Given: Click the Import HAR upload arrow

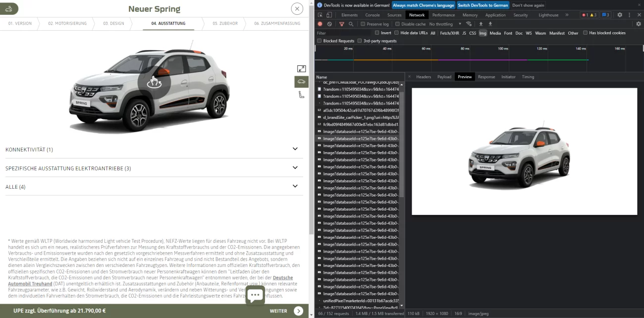Looking at the screenshot, I should [481, 24].
